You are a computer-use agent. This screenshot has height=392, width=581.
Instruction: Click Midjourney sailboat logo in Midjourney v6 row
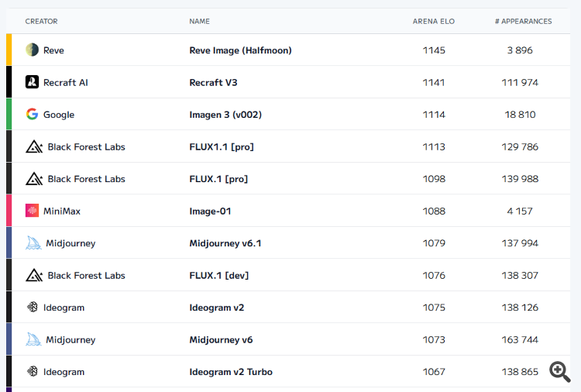33,339
